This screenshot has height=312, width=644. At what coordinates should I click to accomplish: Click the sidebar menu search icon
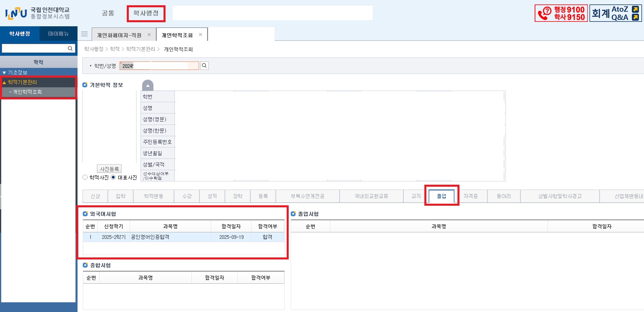[70, 48]
